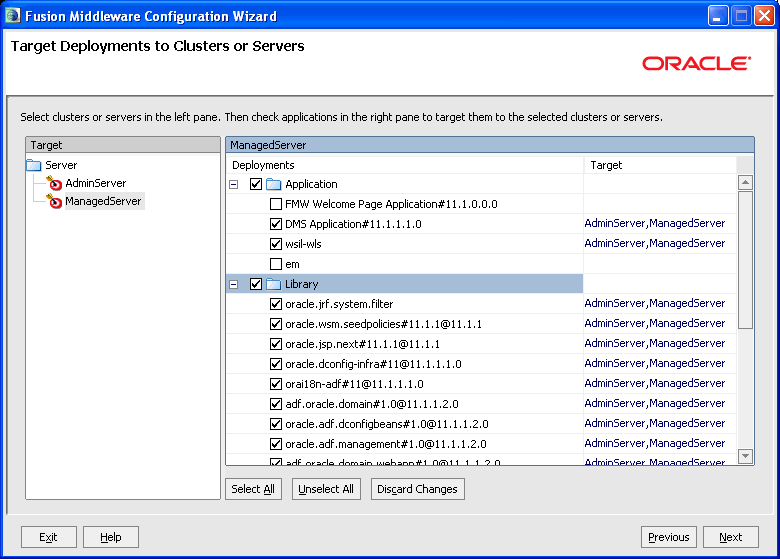The height and width of the screenshot is (559, 780).
Task: Close the Configuration Wizard window
Action: [x=764, y=16]
